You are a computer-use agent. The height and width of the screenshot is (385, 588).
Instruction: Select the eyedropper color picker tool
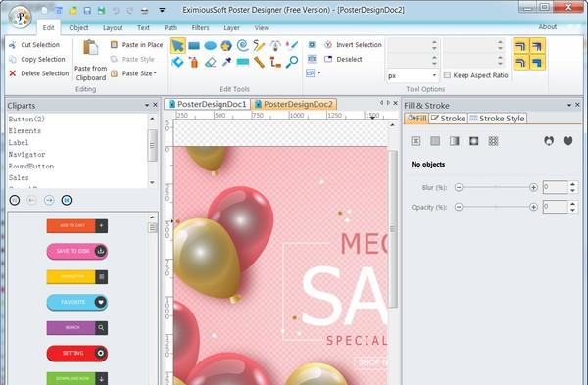(x=226, y=62)
